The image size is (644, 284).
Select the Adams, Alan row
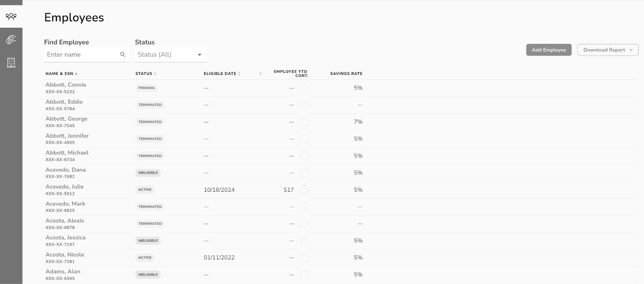click(x=341, y=275)
